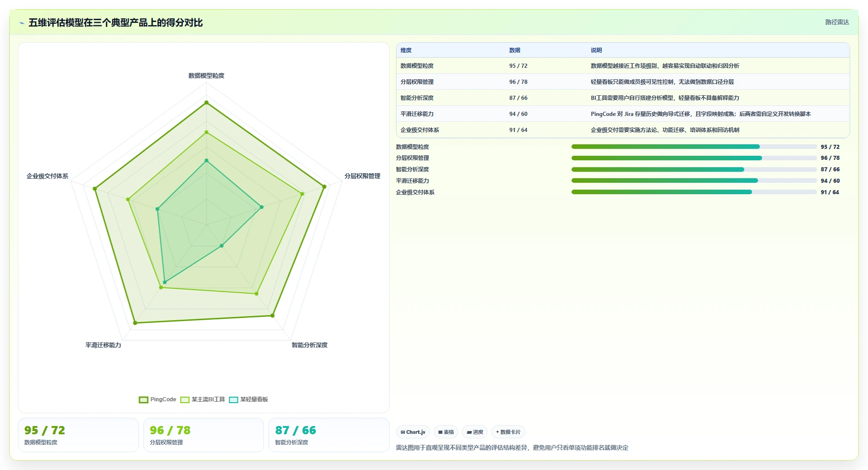Click the title 五维评估模型在三个典型产品上的得分对比
Image resolution: width=868 pixels, height=470 pixels.
[x=115, y=22]
